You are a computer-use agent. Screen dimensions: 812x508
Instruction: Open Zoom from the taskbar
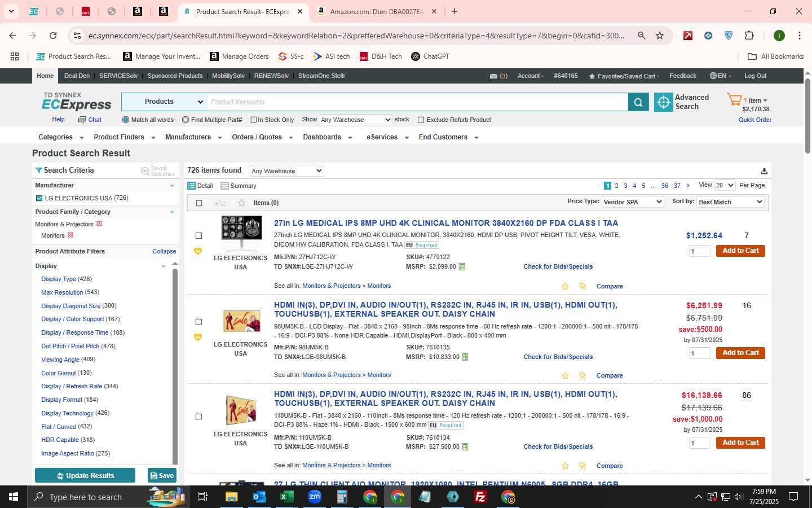click(x=315, y=497)
